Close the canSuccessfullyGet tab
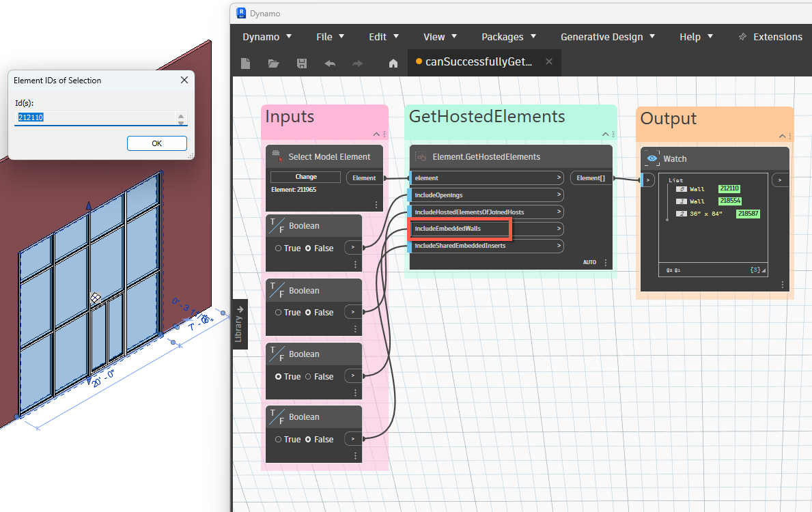Screen dimensions: 812x512 click(549, 61)
